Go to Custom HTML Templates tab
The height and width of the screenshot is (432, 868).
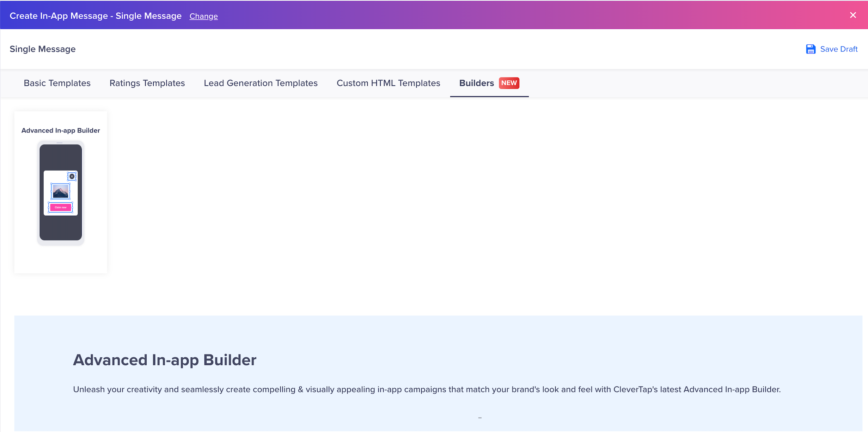388,83
